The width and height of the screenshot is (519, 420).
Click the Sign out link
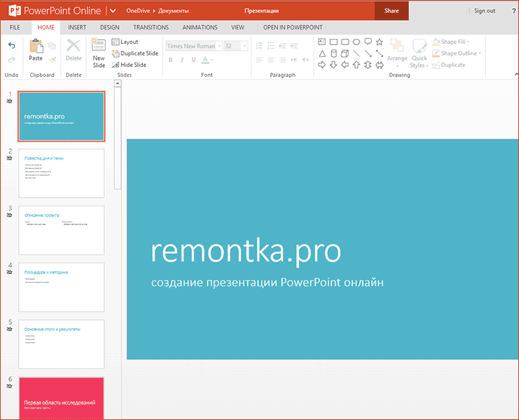484,11
